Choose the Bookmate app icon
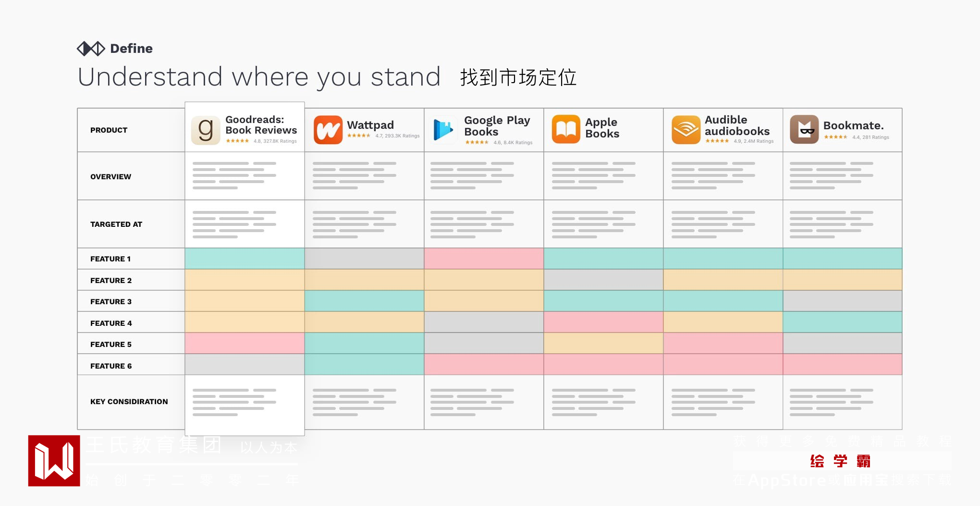 click(804, 129)
